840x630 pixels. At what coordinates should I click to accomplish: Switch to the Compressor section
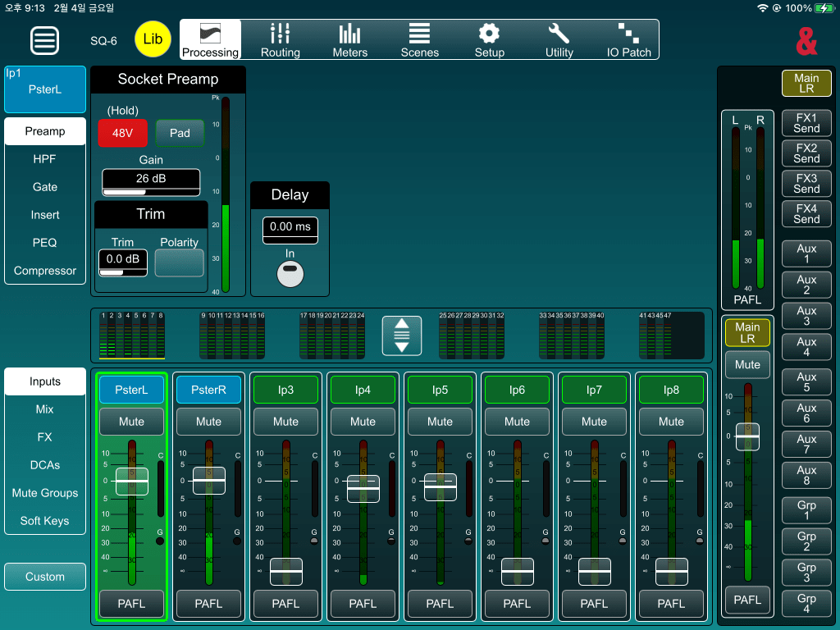coord(45,271)
